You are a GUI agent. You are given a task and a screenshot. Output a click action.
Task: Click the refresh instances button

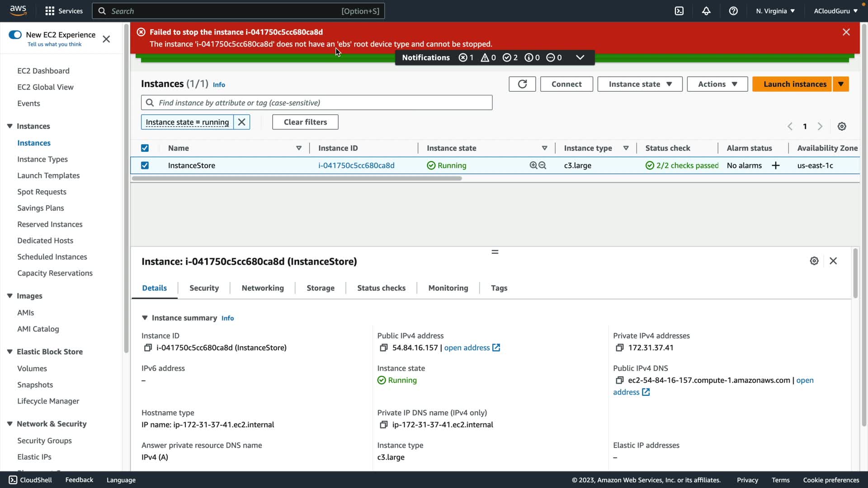[522, 84]
